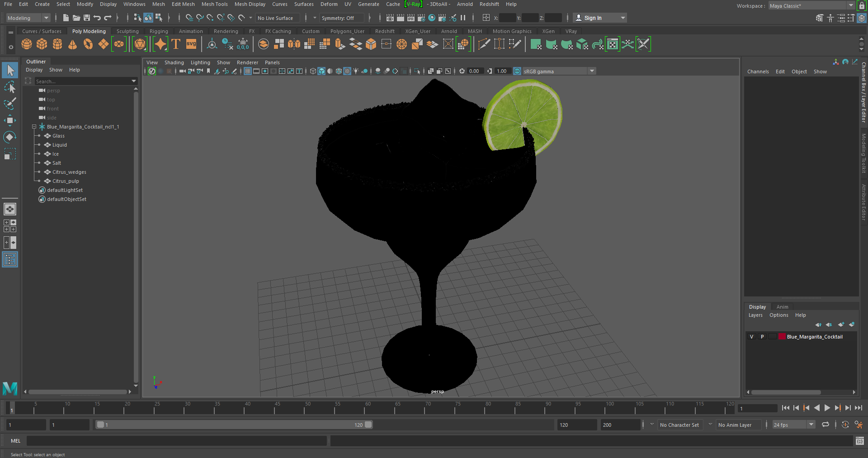868x458 pixels.
Task: Open the Outliner search filter dropdown
Action: pos(134,81)
